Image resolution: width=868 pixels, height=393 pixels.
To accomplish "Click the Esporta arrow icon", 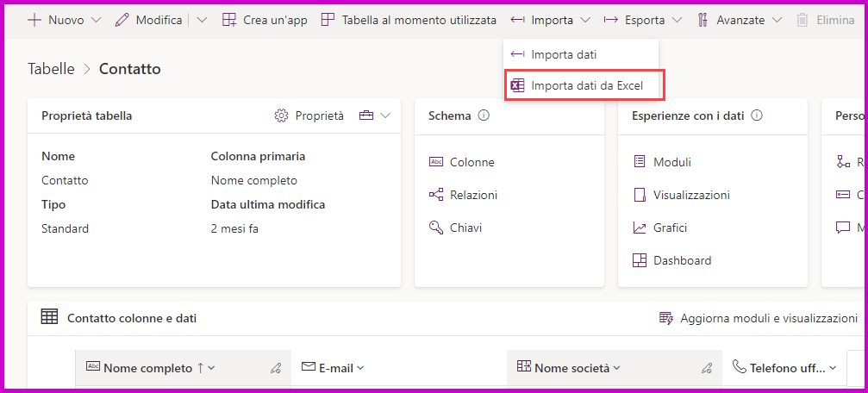I will [611, 21].
